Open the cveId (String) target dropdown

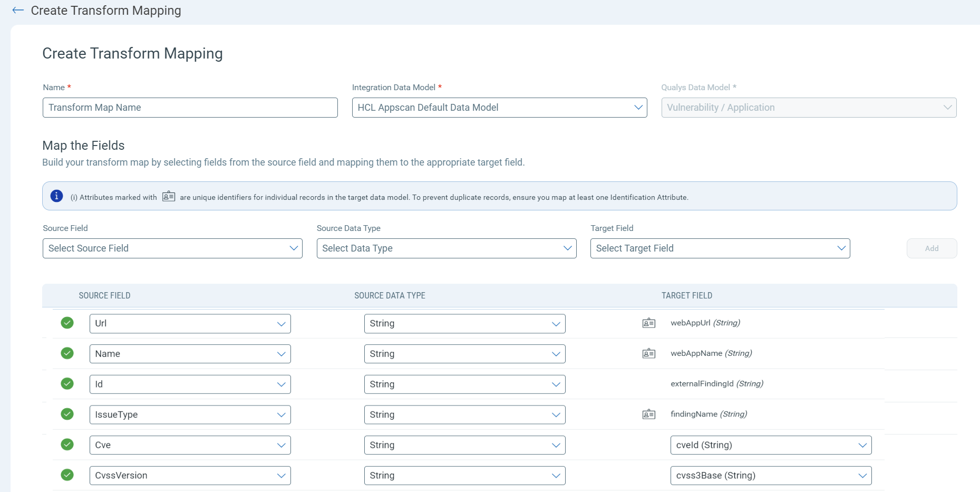(x=770, y=445)
